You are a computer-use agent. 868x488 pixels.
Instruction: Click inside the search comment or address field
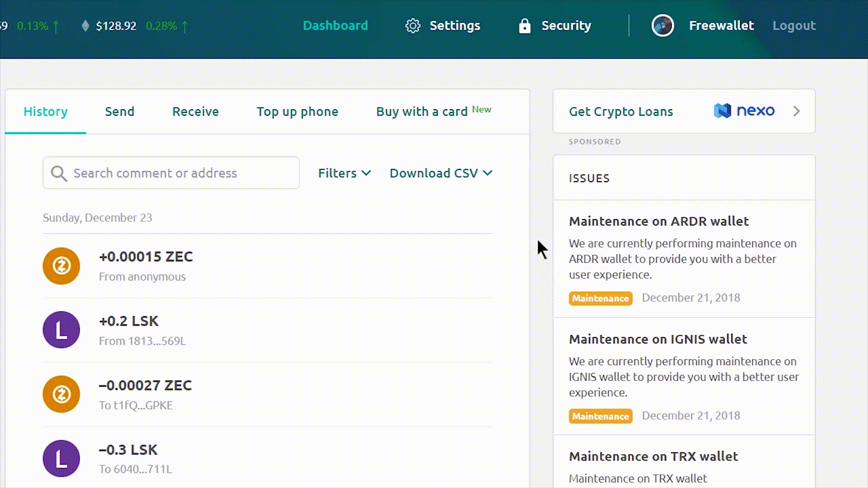[171, 173]
